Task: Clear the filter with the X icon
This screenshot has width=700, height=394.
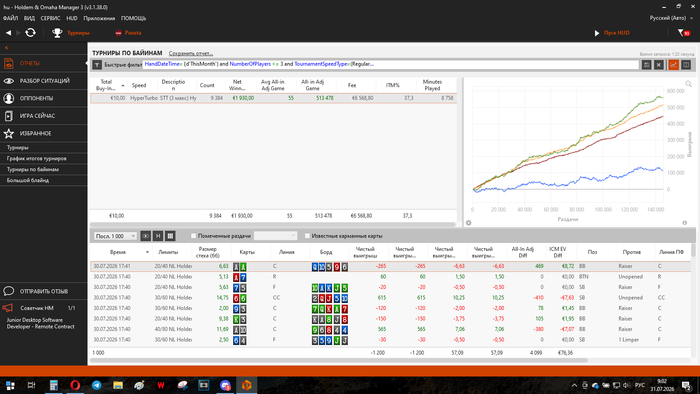Action: pos(658,65)
